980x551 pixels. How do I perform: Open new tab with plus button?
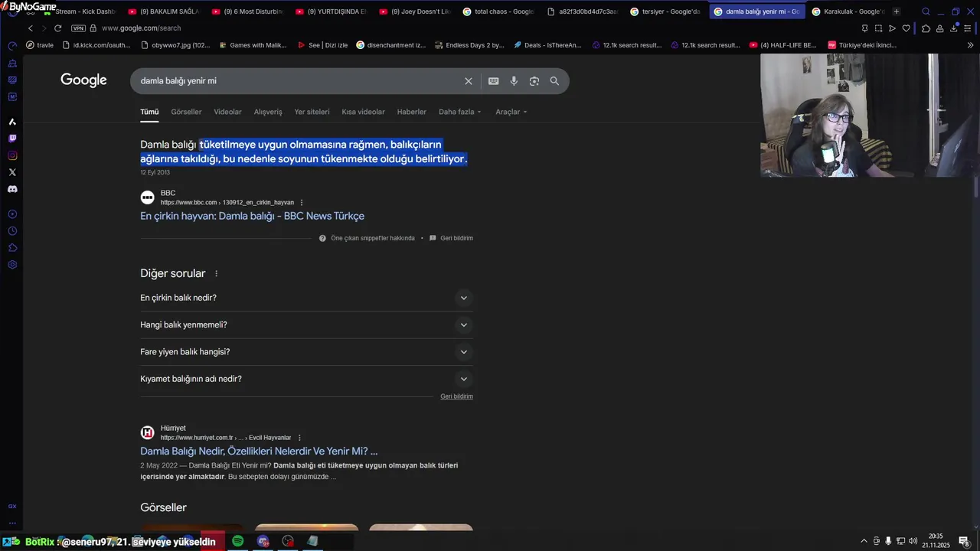click(897, 11)
